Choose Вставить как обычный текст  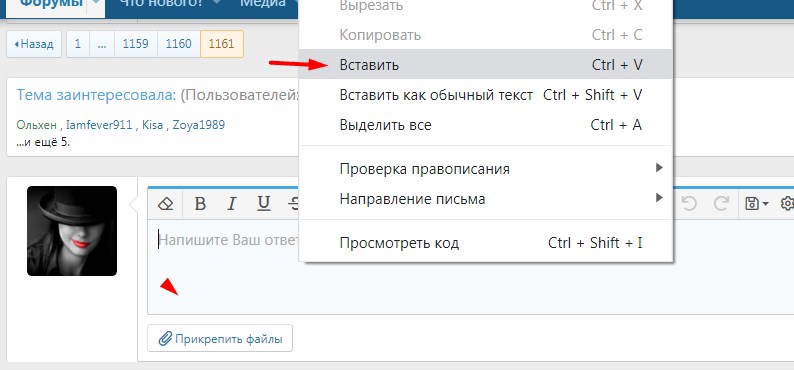click(486, 95)
